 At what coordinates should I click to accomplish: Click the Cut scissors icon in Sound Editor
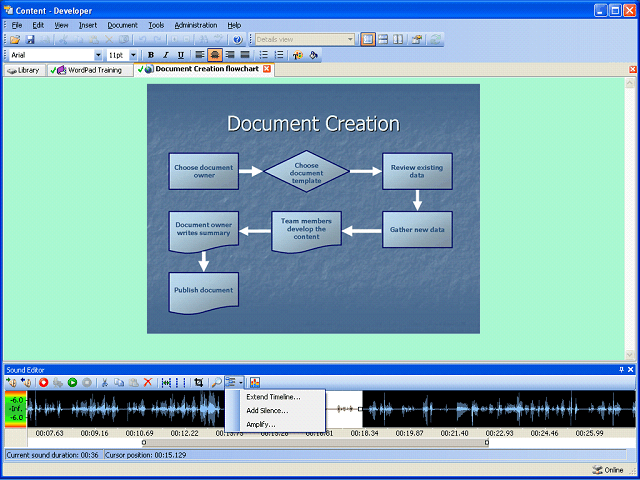point(104,382)
